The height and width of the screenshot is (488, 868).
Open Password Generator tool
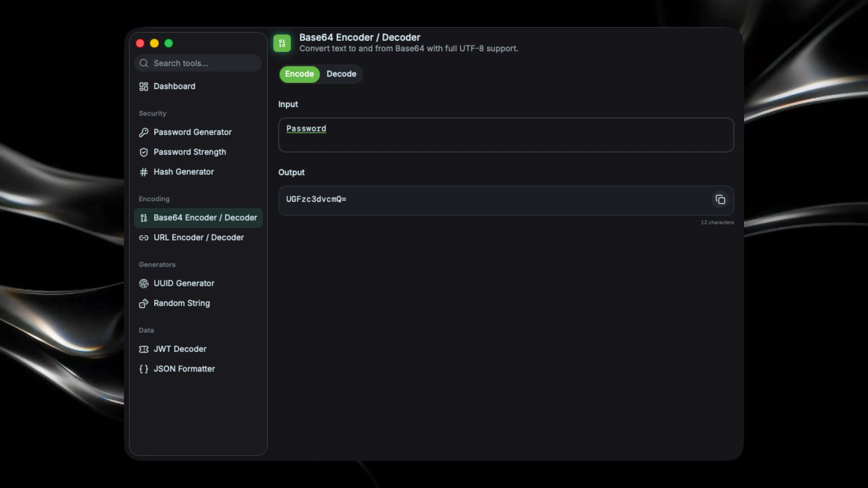(x=198, y=132)
